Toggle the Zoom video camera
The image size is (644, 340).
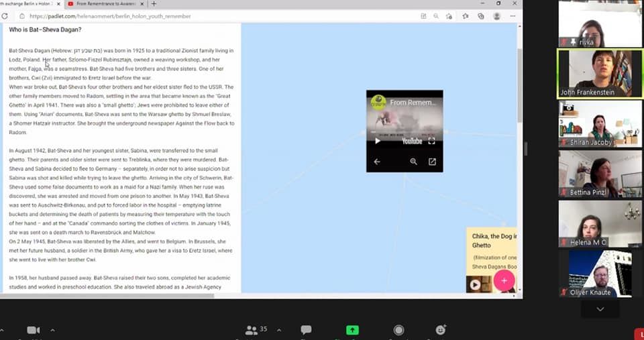click(33, 330)
